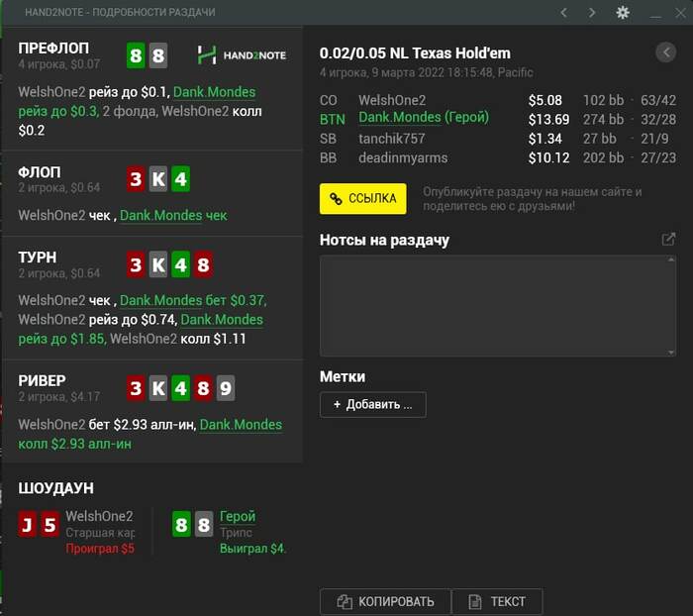Click the ТЕКСТ button
The width and height of the screenshot is (693, 616).
click(x=497, y=601)
